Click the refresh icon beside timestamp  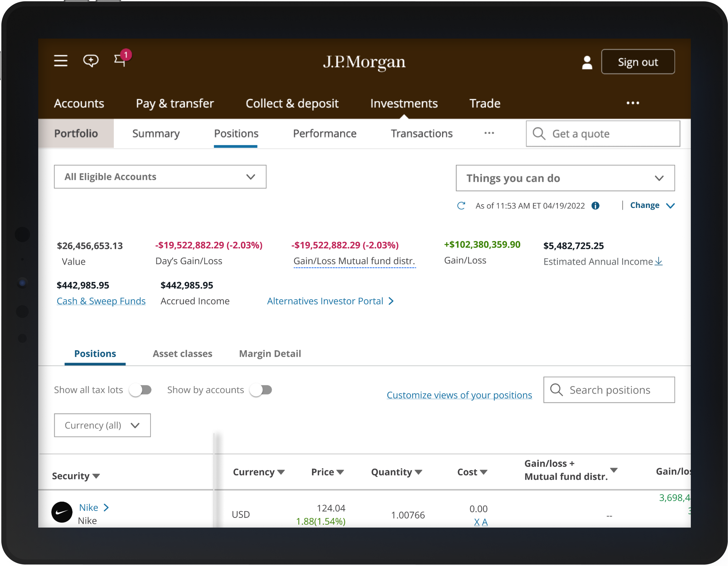click(x=461, y=206)
